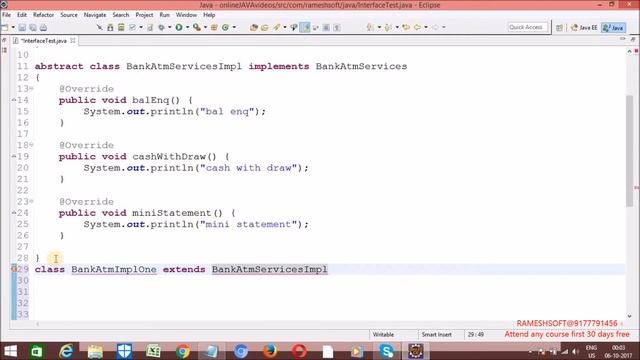This screenshot has height=360, width=640.
Task: Click the Save toolbar icon
Action: [22, 27]
